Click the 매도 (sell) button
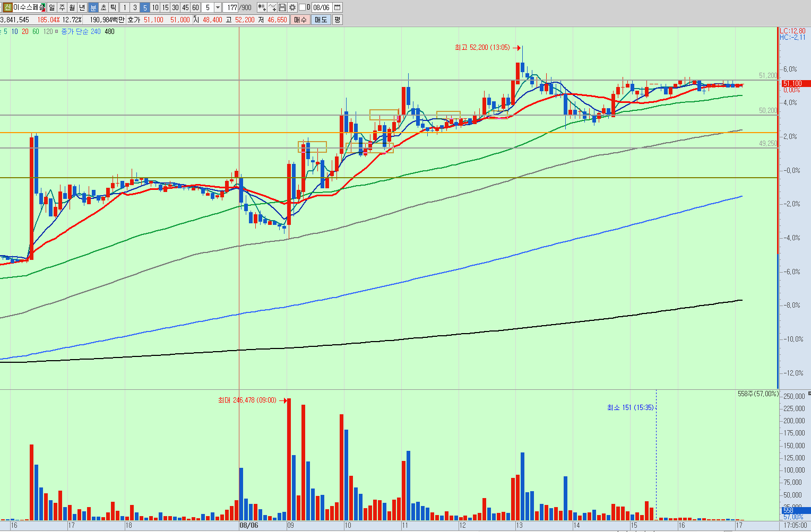 coord(321,20)
